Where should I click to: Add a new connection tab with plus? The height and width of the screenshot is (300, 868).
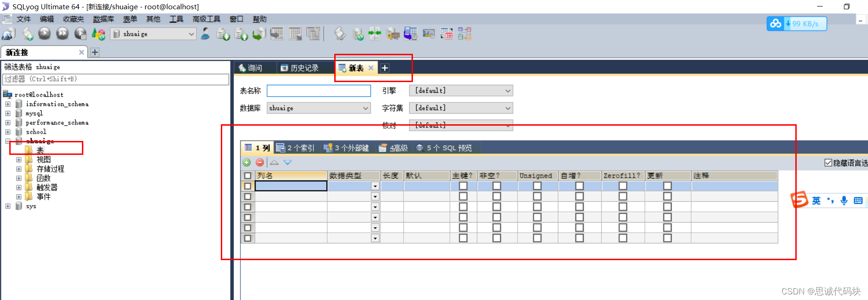(95, 52)
